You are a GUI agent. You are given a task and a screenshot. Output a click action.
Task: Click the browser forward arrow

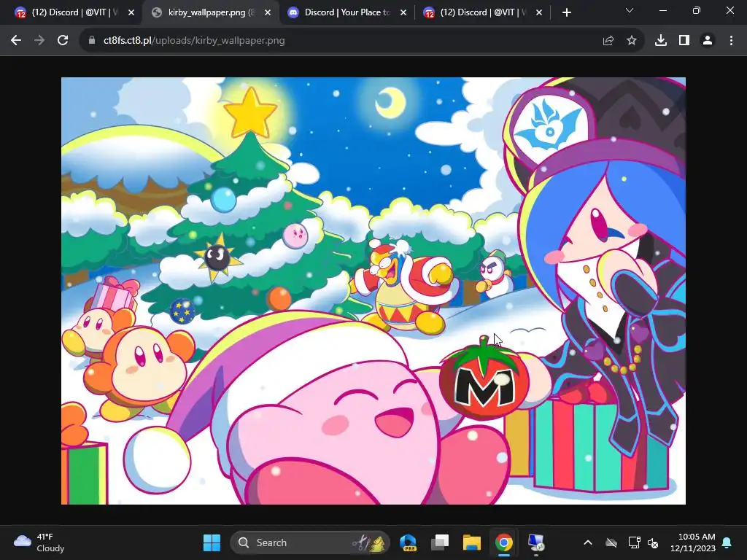[39, 41]
